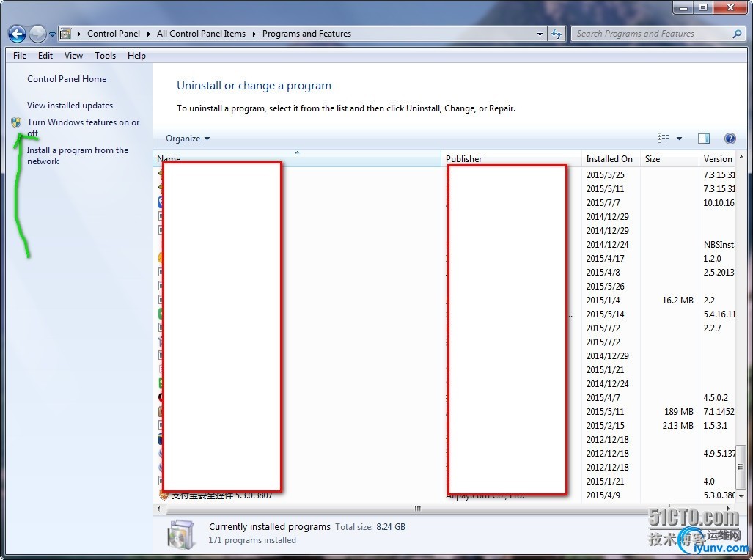This screenshot has width=753, height=560.
Task: Click Programs and Features breadcrumb
Action: click(x=306, y=34)
